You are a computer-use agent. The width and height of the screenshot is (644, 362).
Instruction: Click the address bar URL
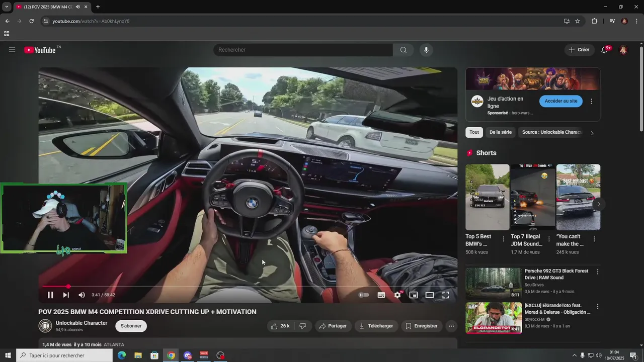coord(91,21)
